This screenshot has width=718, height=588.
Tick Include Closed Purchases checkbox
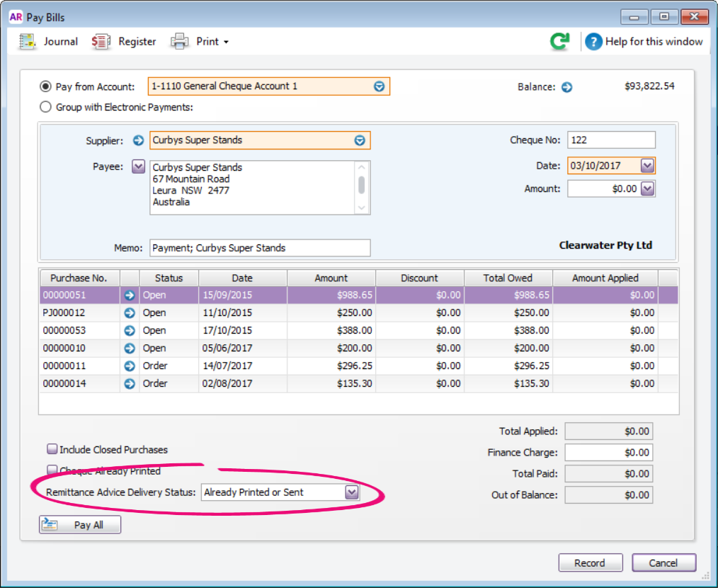click(52, 448)
